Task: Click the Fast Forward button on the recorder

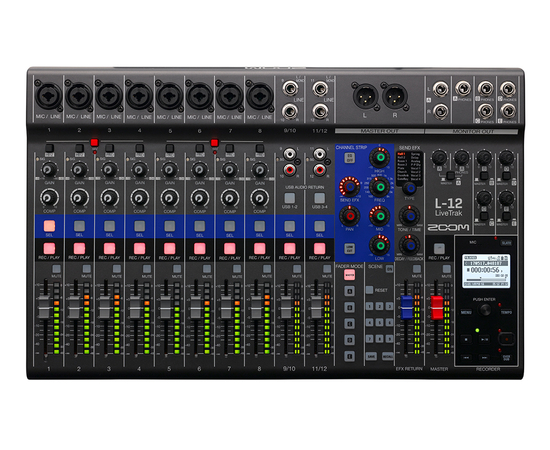Action: 484,357
